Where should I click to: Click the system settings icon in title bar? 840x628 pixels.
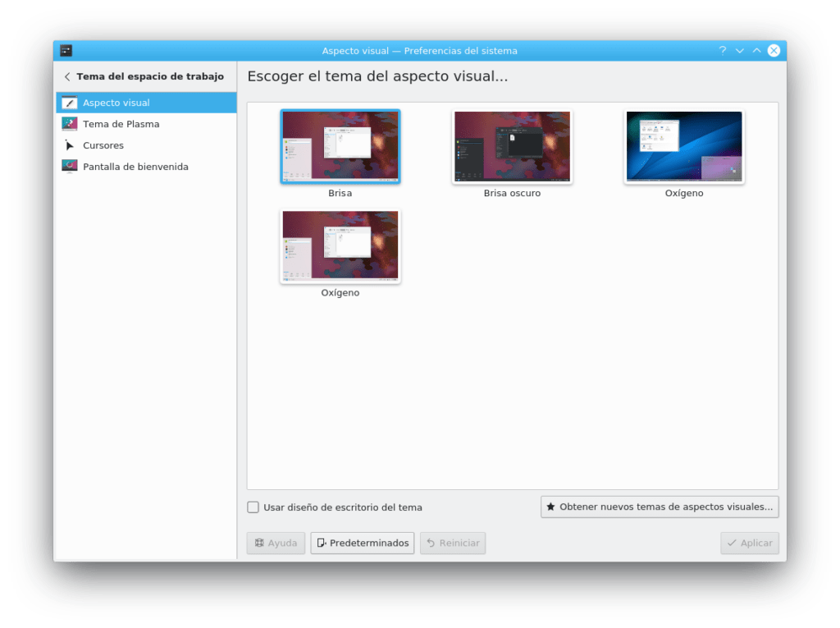(66, 50)
